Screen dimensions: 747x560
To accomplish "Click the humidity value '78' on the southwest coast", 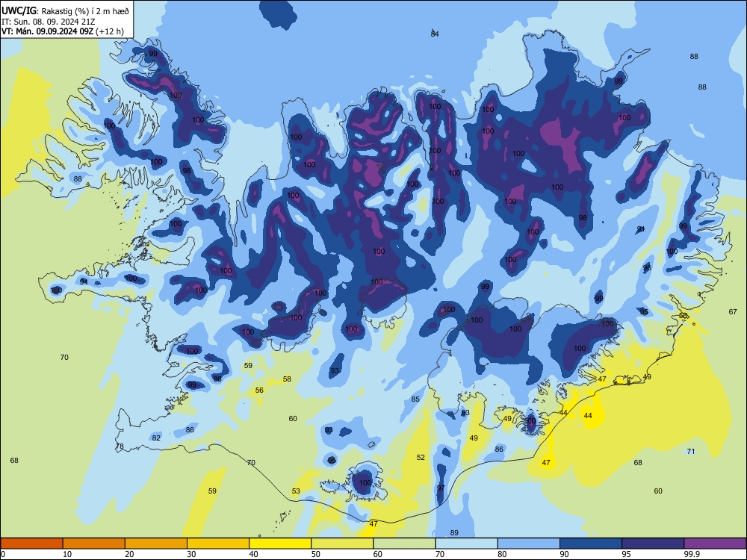I will [x=120, y=447].
